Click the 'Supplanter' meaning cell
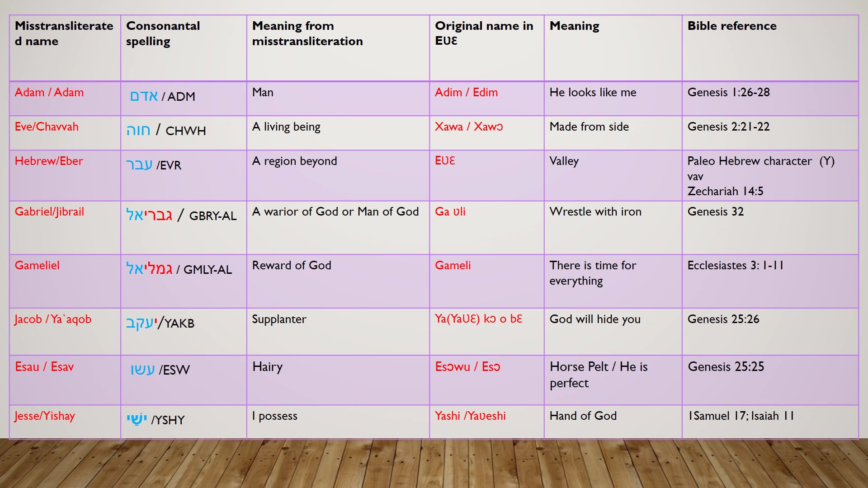The width and height of the screenshot is (868, 488). click(279, 319)
